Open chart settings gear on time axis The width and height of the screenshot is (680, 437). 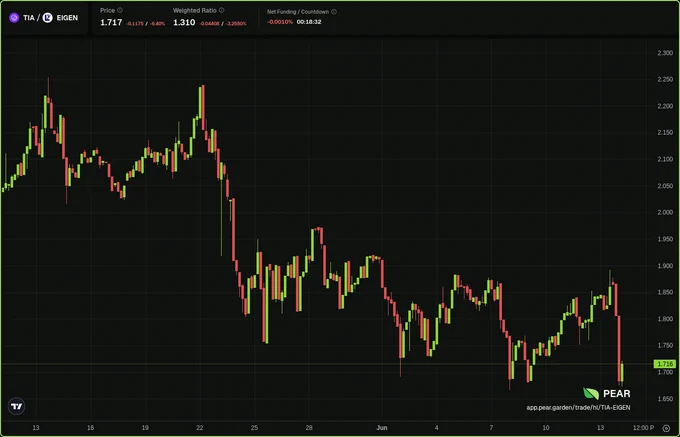(666, 428)
